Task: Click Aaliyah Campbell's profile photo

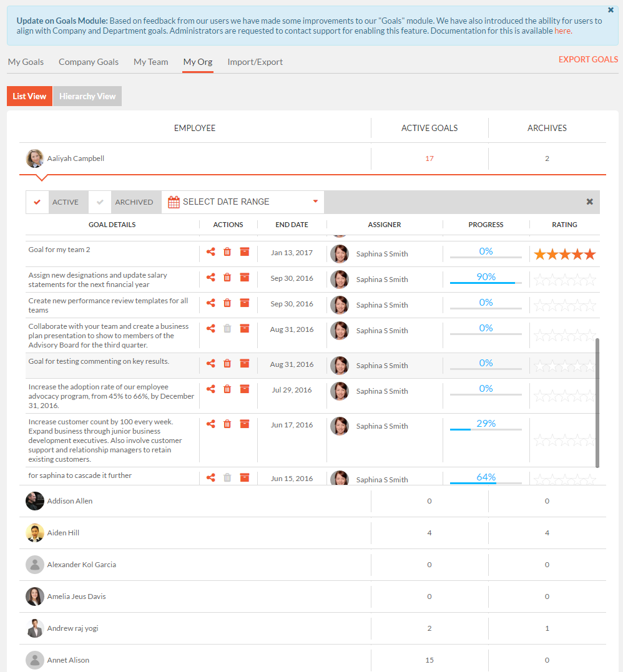Action: point(35,158)
